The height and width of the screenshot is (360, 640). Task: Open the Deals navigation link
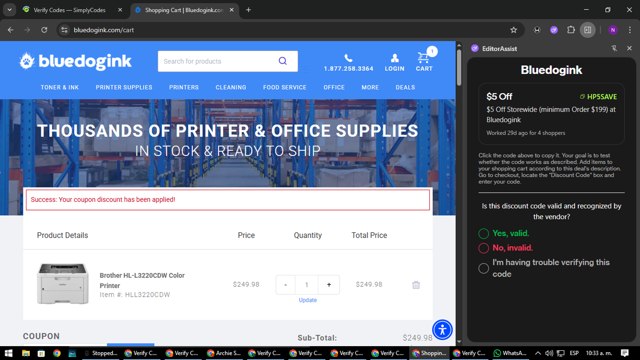405,87
